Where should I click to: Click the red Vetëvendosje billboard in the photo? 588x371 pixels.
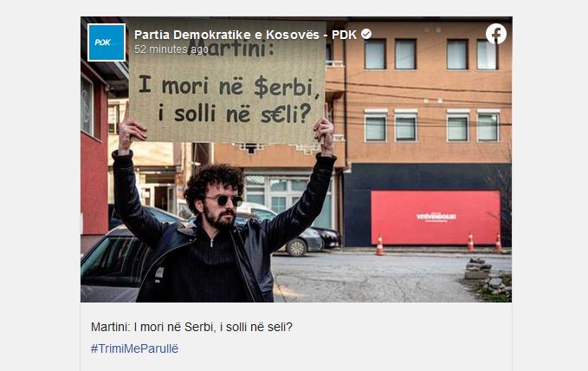[436, 217]
